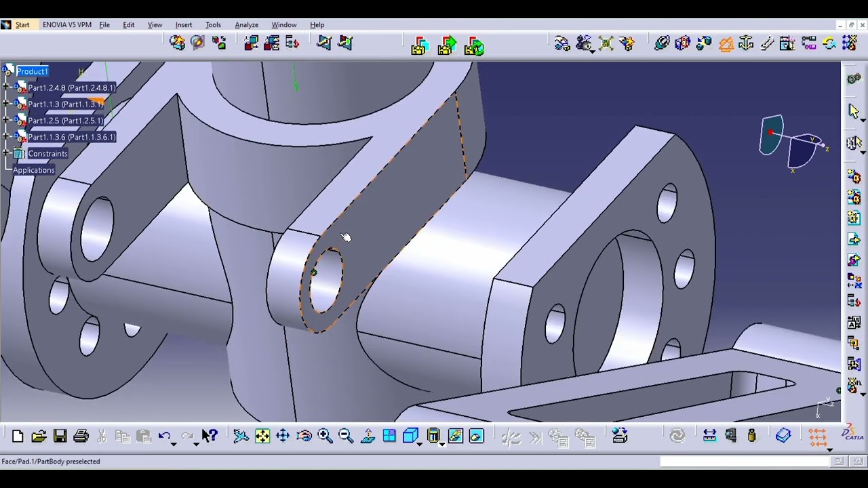Open the Analyze menu
The height and width of the screenshot is (488, 868).
[x=246, y=25]
